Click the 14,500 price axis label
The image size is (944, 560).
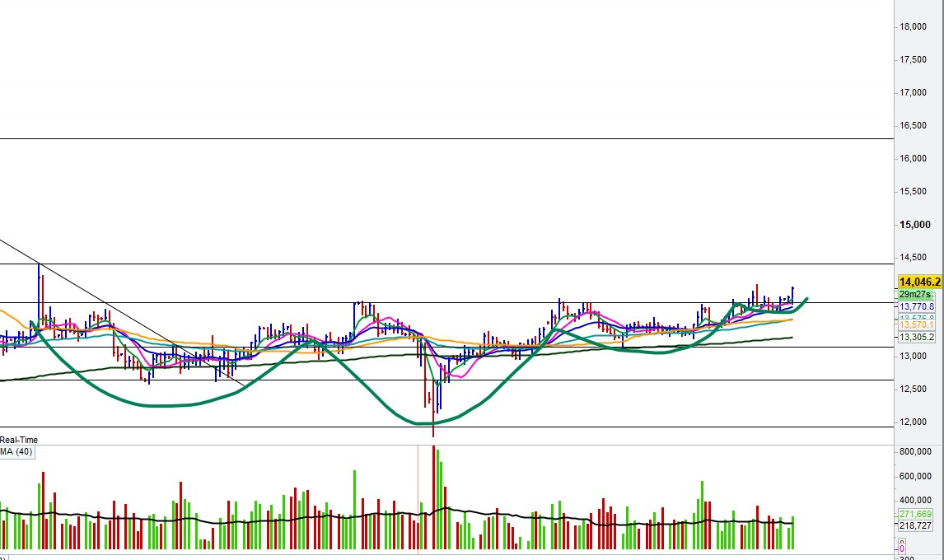click(914, 257)
